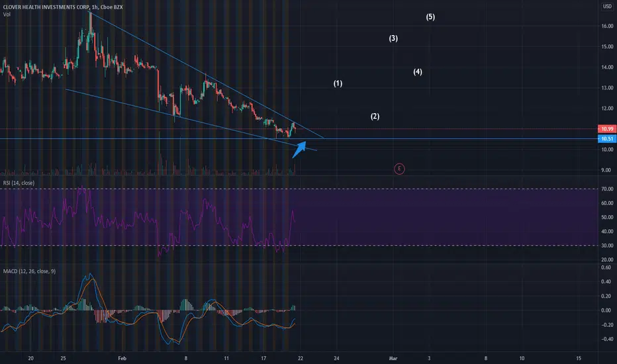Click the 12.00 price axis value
Screen dimensions: 617x364
(607, 109)
